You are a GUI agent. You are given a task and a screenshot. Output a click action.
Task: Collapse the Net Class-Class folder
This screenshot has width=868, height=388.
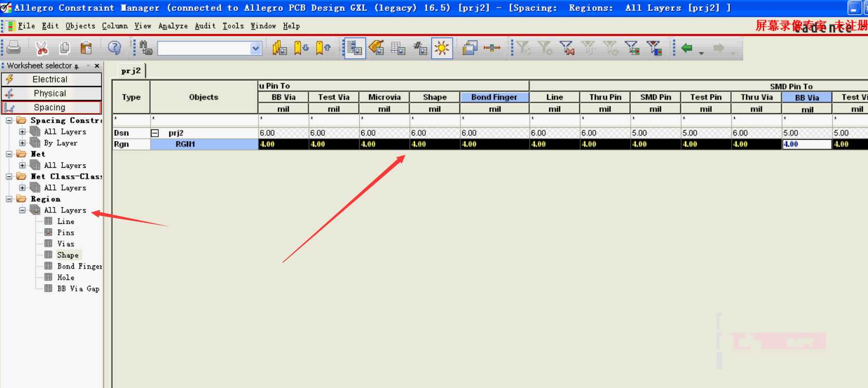click(x=9, y=177)
